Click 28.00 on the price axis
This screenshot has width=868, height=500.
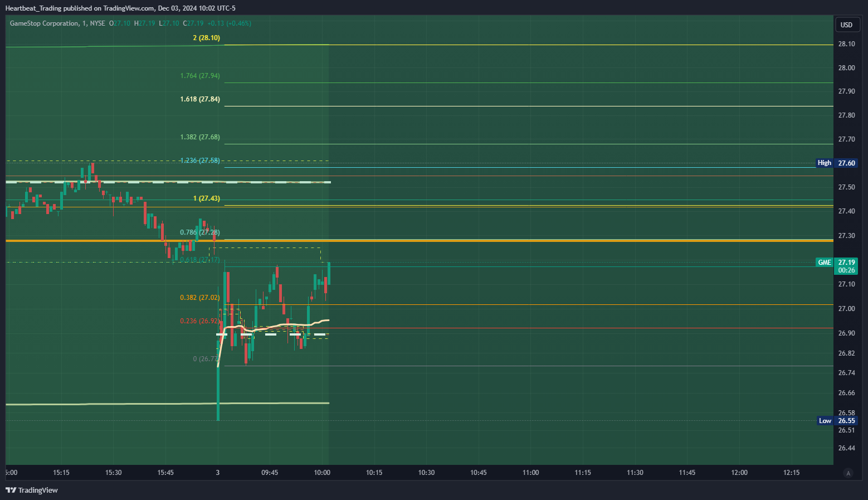[x=846, y=68]
